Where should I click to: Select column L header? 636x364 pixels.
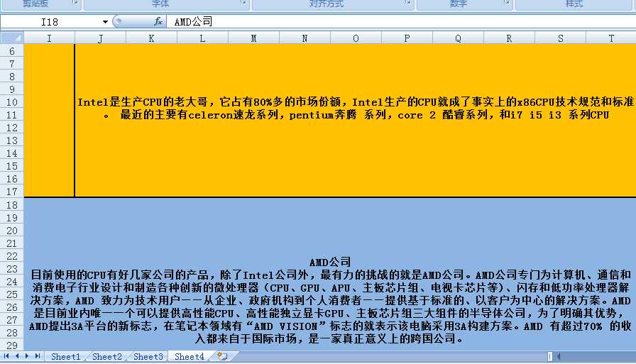coord(203,38)
